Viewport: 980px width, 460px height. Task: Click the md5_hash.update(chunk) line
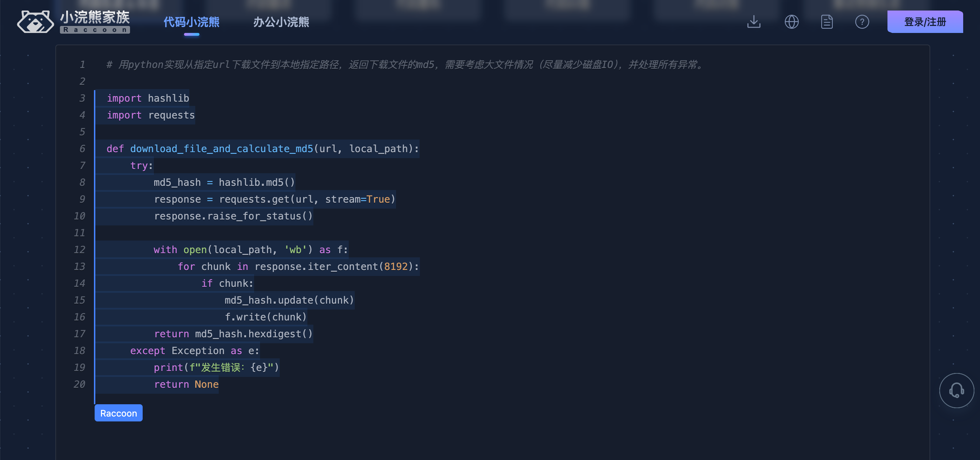pyautogui.click(x=289, y=300)
